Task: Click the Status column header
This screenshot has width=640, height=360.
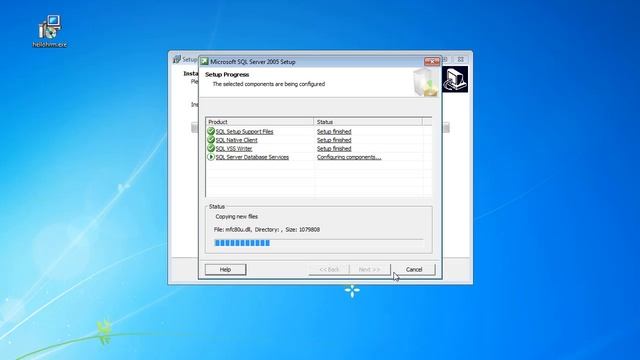Action: point(368,122)
